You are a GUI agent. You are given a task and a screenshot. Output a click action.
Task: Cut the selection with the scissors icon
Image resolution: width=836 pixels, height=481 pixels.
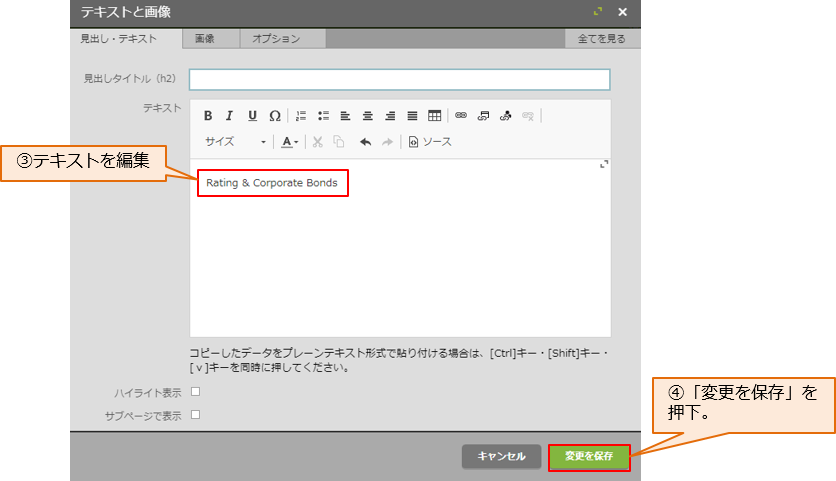pyautogui.click(x=318, y=142)
